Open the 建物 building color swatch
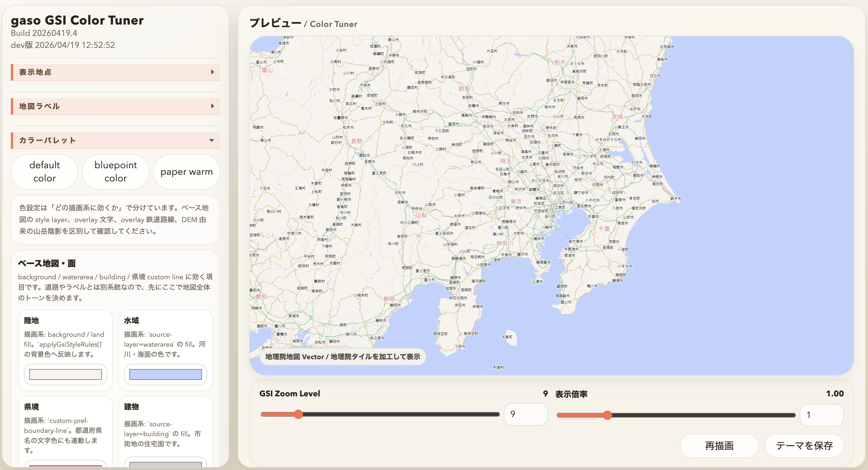Viewport: 868px width, 470px height. click(x=165, y=465)
